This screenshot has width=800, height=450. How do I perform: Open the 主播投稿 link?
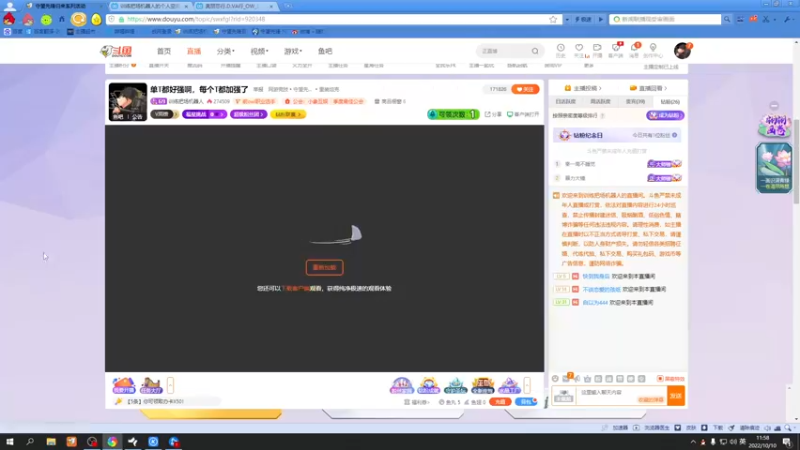[583, 88]
